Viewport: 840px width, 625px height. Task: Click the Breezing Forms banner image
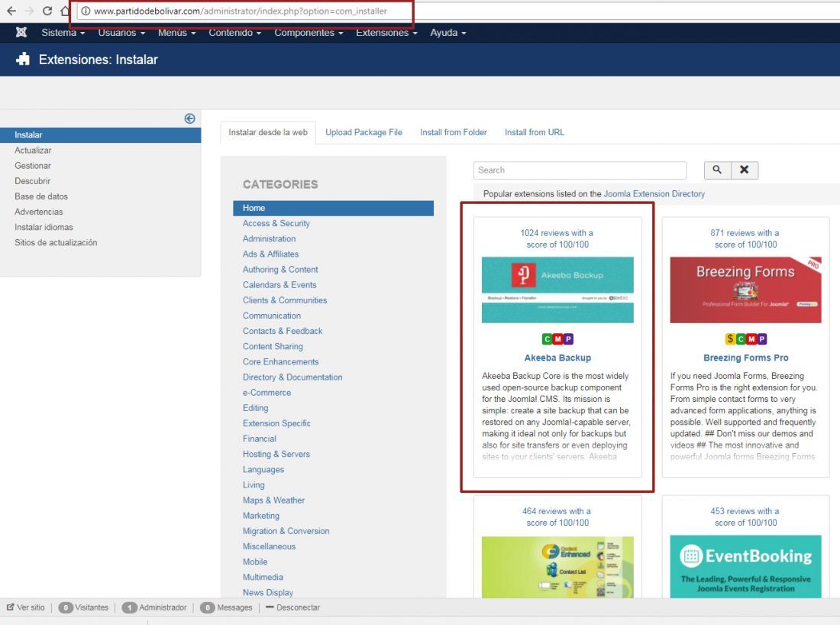point(746,290)
